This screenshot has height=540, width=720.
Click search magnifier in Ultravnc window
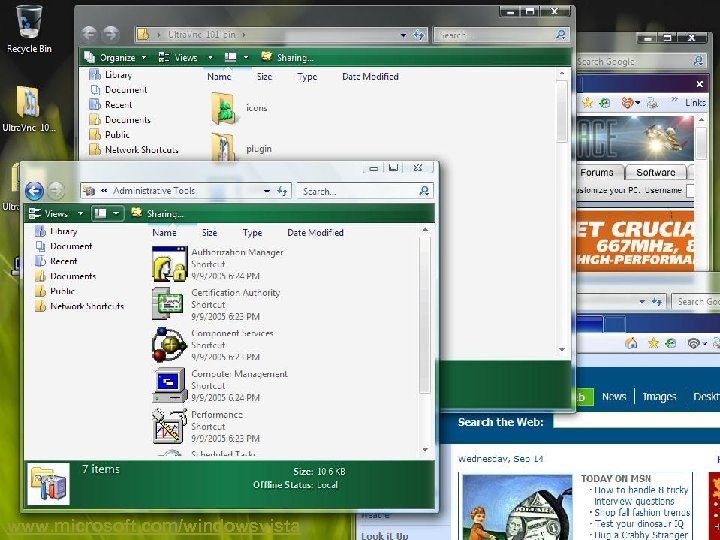click(x=561, y=34)
